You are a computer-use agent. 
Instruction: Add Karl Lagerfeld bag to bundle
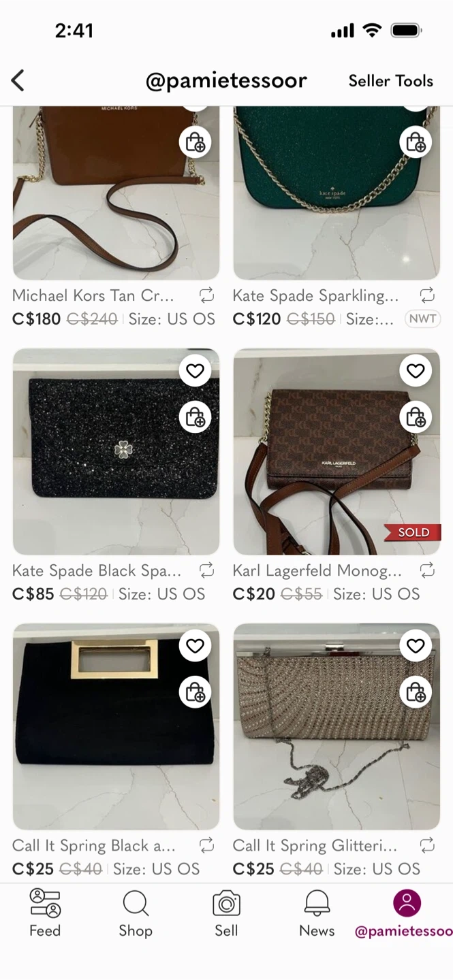416,417
